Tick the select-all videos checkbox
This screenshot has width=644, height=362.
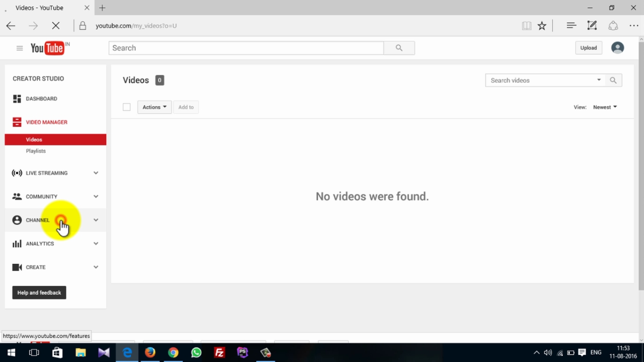[x=126, y=107]
